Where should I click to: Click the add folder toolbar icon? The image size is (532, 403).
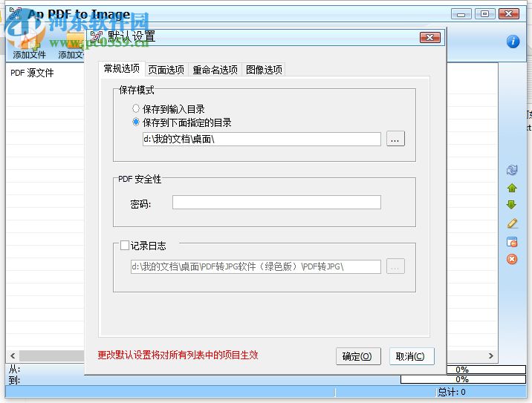[x=71, y=46]
